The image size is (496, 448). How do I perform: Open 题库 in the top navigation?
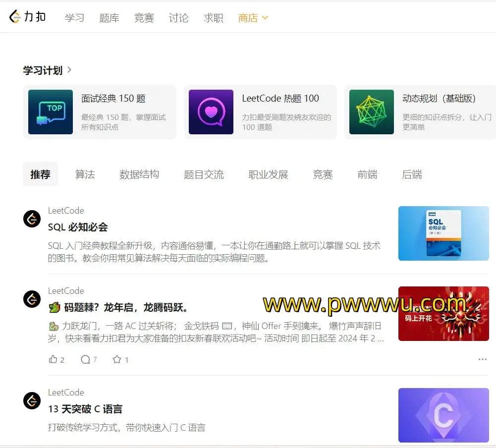tap(109, 18)
